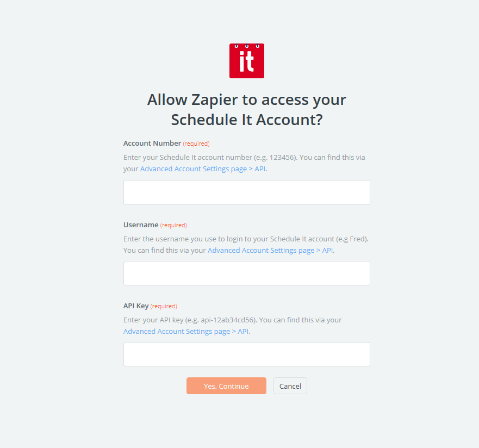
Task: Focus the Username input field
Action: [247, 273]
